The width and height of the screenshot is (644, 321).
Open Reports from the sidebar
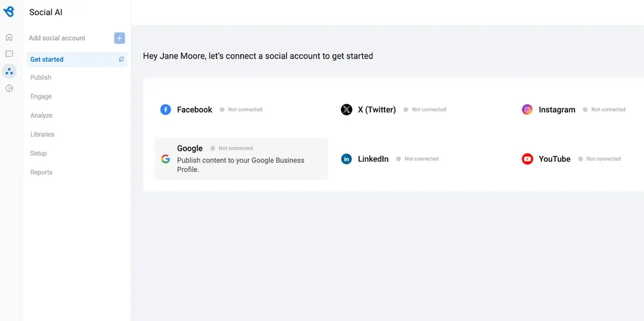click(x=41, y=172)
